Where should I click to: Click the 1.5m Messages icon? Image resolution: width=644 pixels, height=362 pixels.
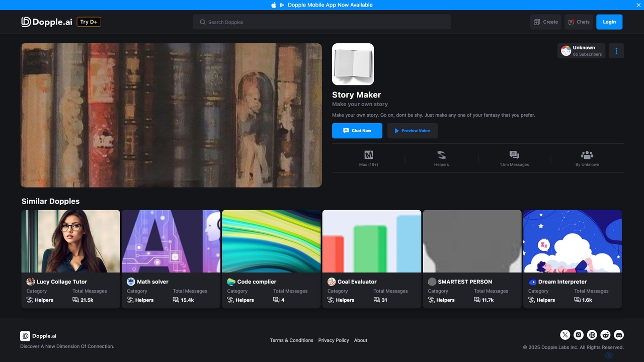click(514, 155)
